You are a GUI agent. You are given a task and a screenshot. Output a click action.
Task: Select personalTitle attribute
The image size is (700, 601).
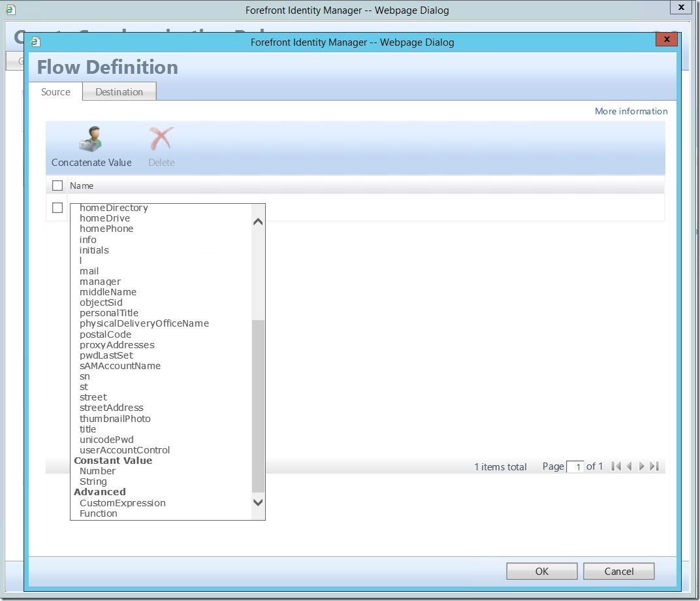pos(109,313)
